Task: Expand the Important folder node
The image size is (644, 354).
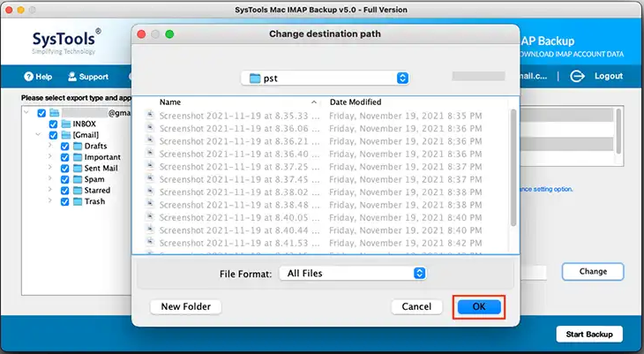Action: tap(49, 156)
